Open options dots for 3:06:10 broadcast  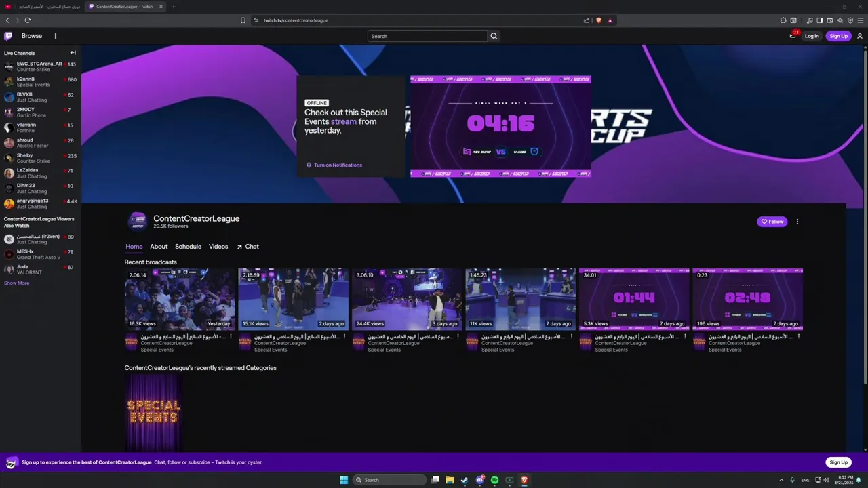pos(458,336)
